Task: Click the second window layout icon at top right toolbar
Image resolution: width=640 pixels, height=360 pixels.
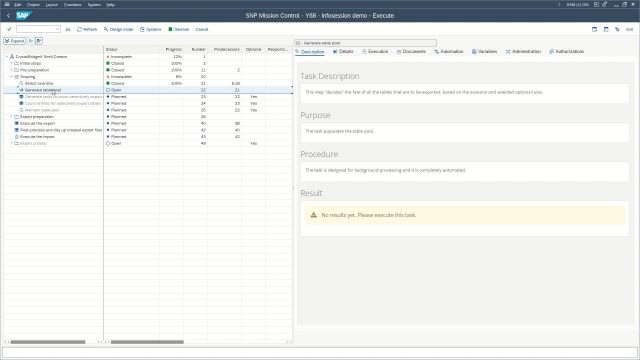Action: 606,29
